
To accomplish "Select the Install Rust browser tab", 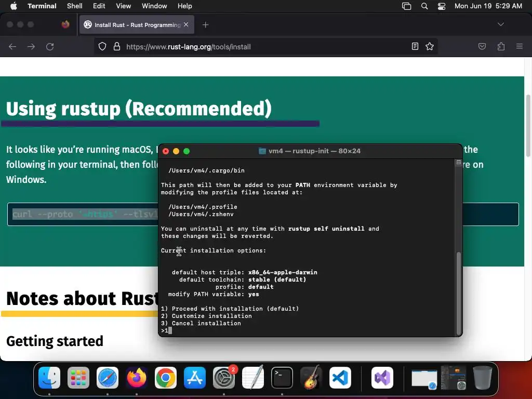I will [x=137, y=25].
